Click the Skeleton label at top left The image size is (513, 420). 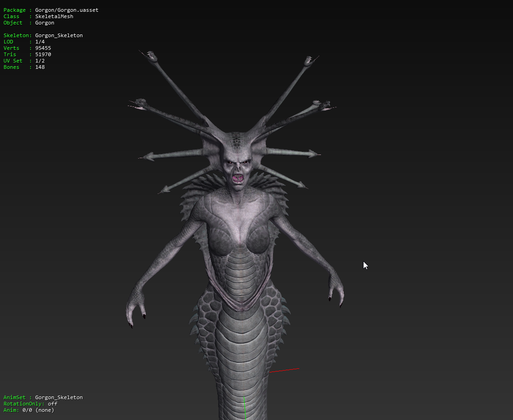point(17,35)
